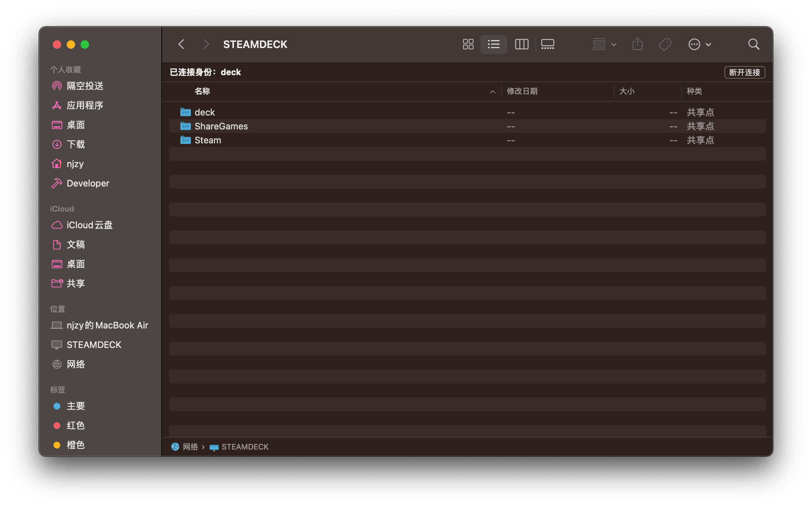Select the deck shared folder icon
This screenshot has width=812, height=508.
(x=185, y=112)
